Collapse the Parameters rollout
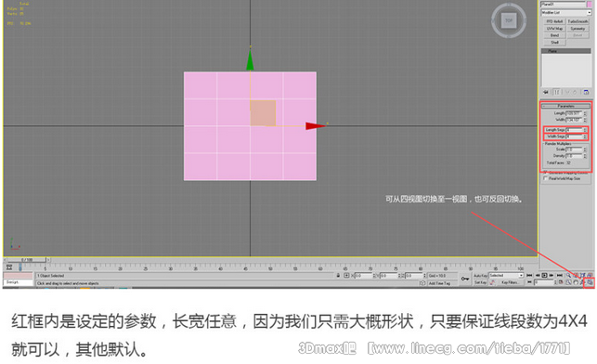 tap(565, 106)
